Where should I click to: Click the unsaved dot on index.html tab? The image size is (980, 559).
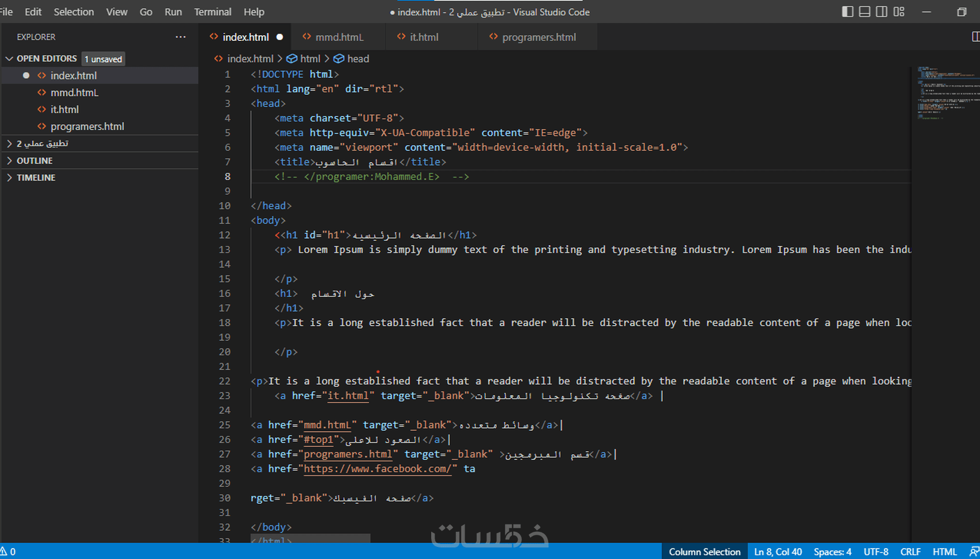point(280,37)
